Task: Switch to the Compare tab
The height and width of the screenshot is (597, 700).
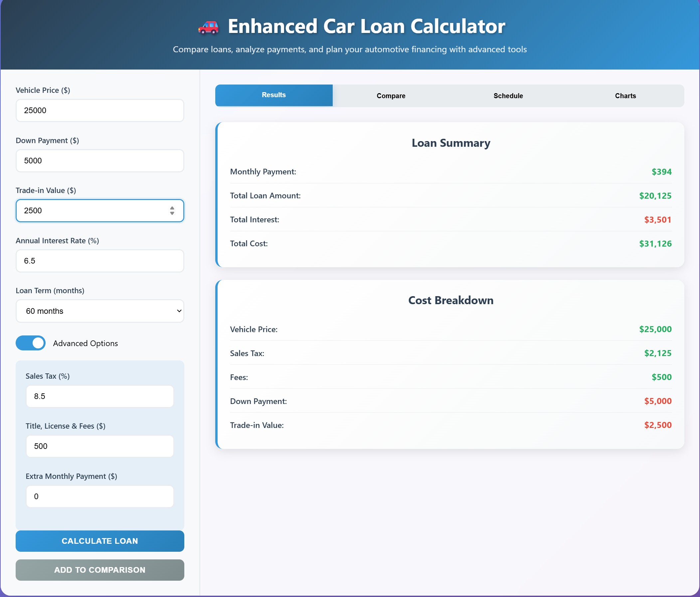Action: coord(391,96)
